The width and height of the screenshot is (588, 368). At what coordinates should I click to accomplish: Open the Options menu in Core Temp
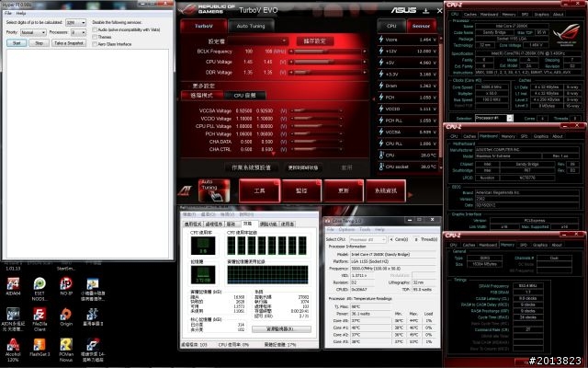pos(346,229)
